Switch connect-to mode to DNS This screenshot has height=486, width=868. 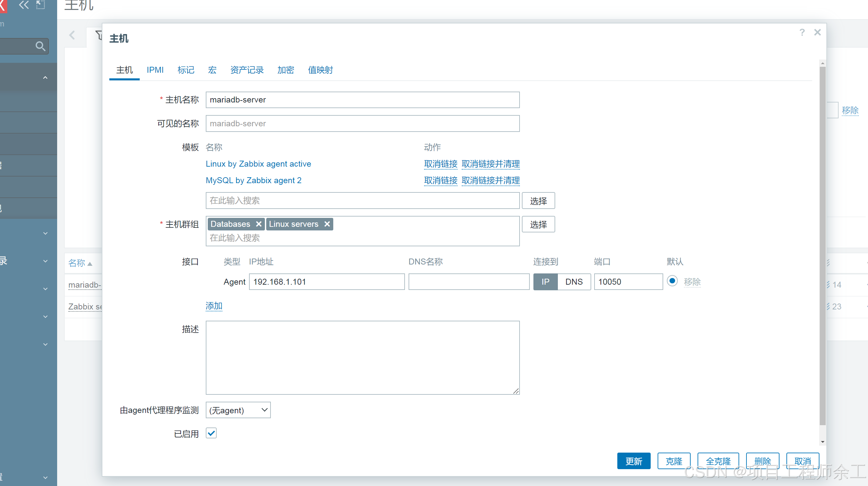click(x=574, y=282)
